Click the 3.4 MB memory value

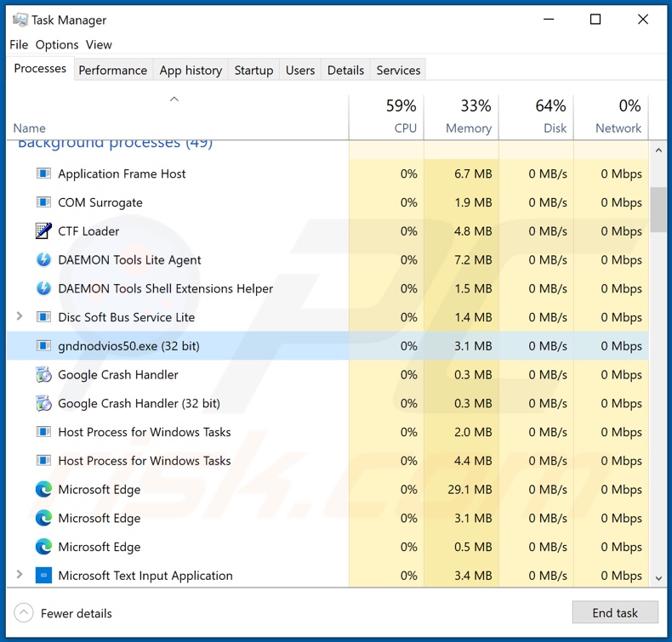tap(473, 576)
